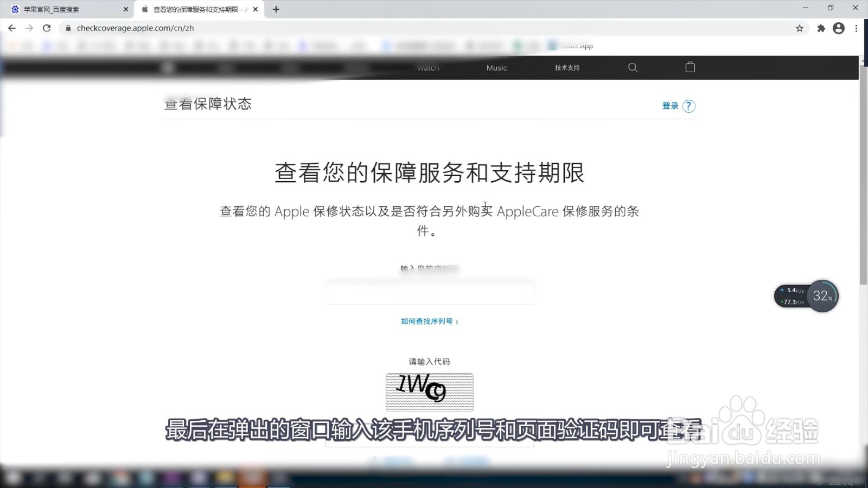Image resolution: width=868 pixels, height=488 pixels.
Task: Open Music in Apple navigation
Action: pos(496,68)
